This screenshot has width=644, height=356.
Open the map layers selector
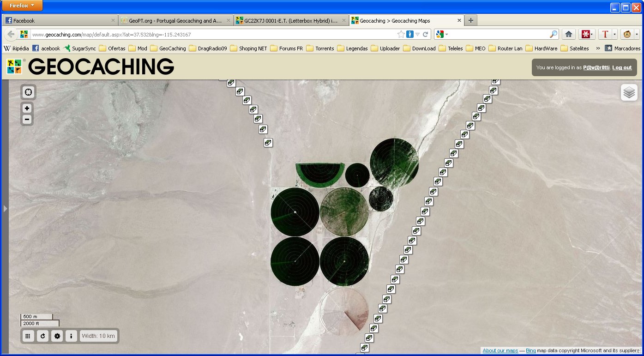(x=629, y=92)
